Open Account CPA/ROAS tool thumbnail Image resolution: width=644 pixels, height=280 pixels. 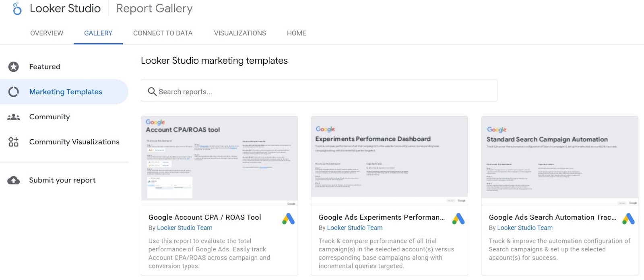pyautogui.click(x=219, y=161)
